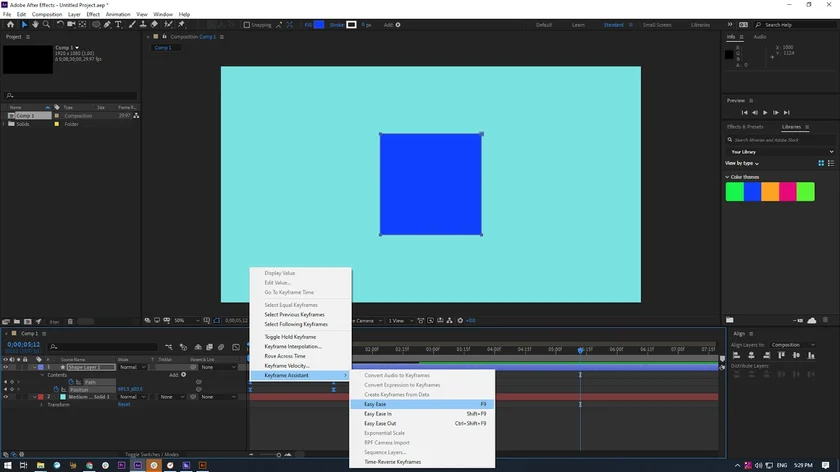This screenshot has width=840, height=472.
Task: Expand the Transform property group
Action: (42, 405)
